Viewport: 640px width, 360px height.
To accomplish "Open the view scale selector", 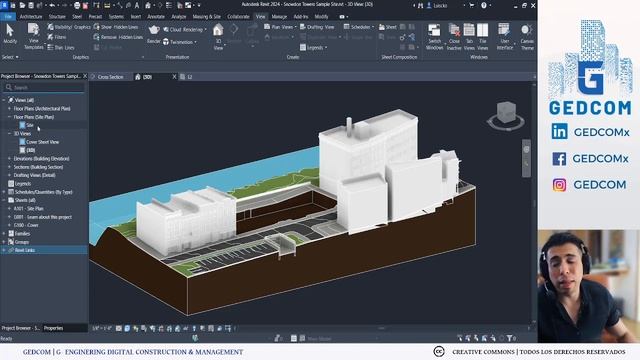I will pos(102,328).
